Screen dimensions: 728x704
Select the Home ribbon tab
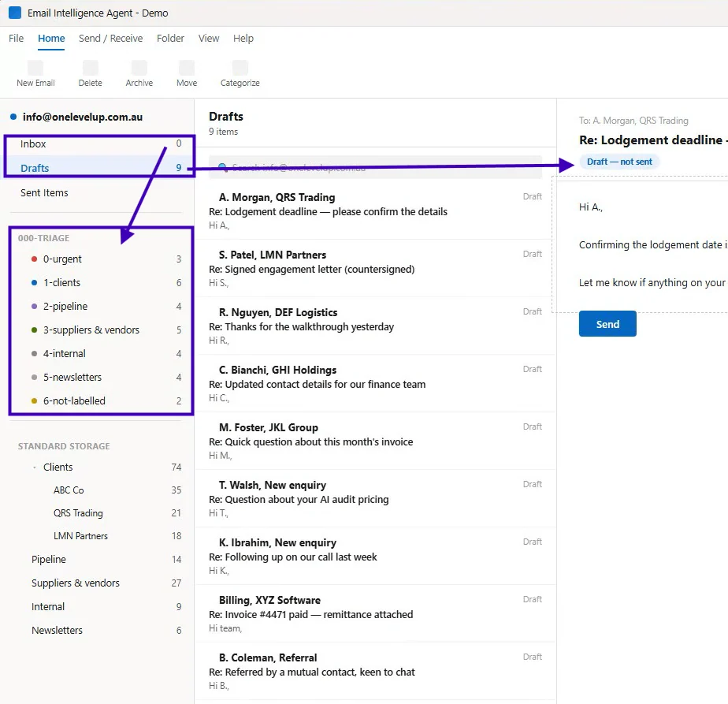click(x=51, y=38)
